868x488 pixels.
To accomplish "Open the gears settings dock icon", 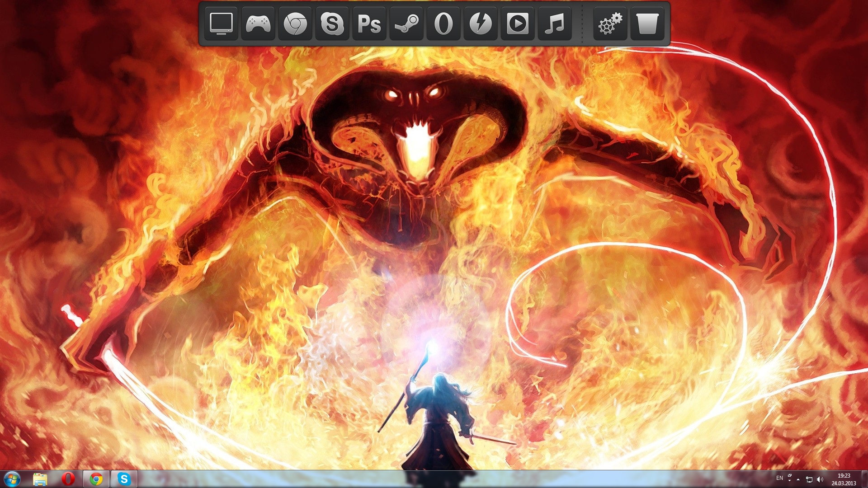I will [610, 23].
